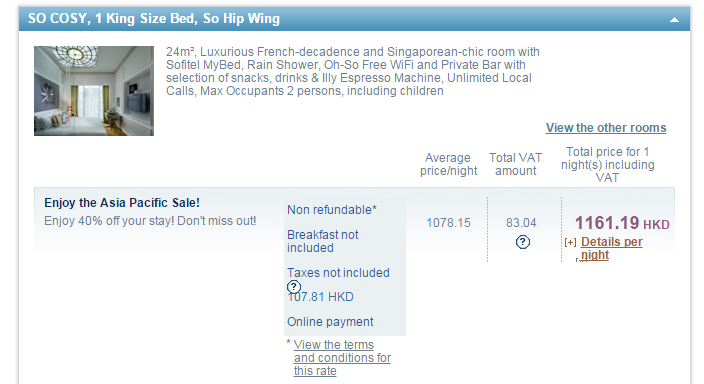Click the Breakfast not included text

[x=323, y=241]
